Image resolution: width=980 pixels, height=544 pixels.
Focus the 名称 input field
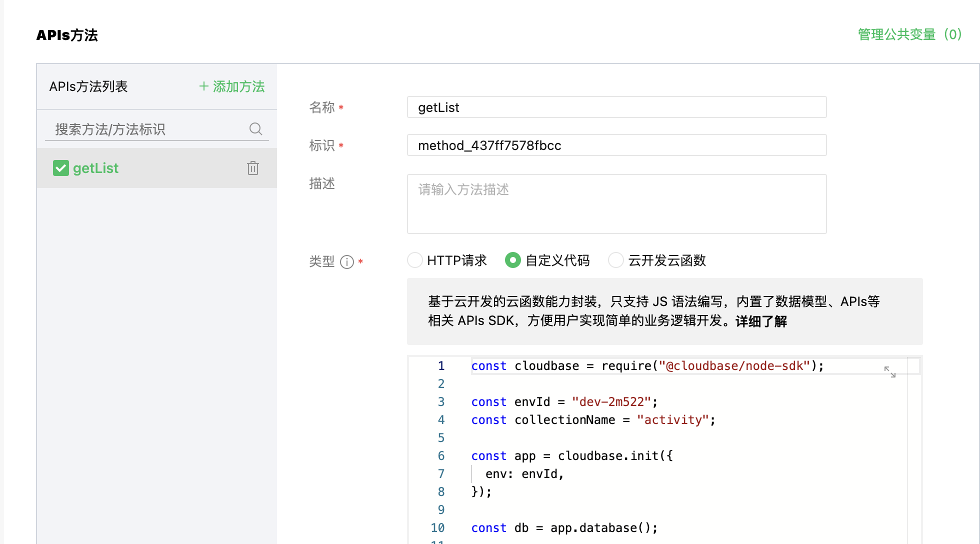[x=616, y=107]
